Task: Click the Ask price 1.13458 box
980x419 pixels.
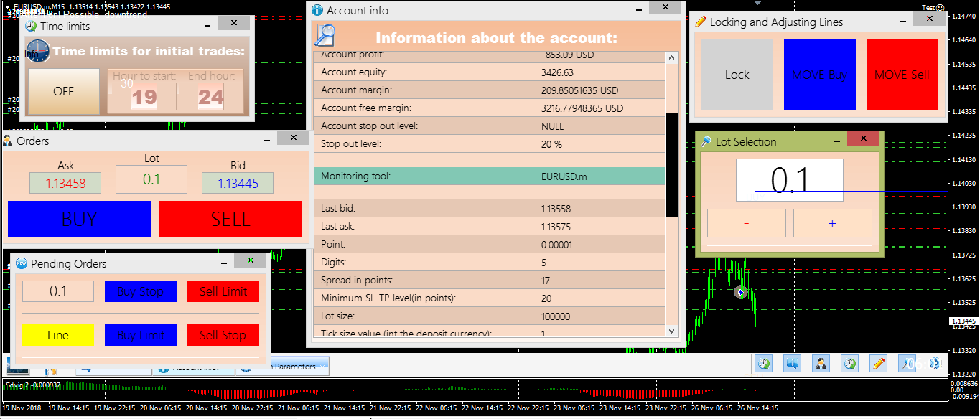Action: [x=65, y=183]
